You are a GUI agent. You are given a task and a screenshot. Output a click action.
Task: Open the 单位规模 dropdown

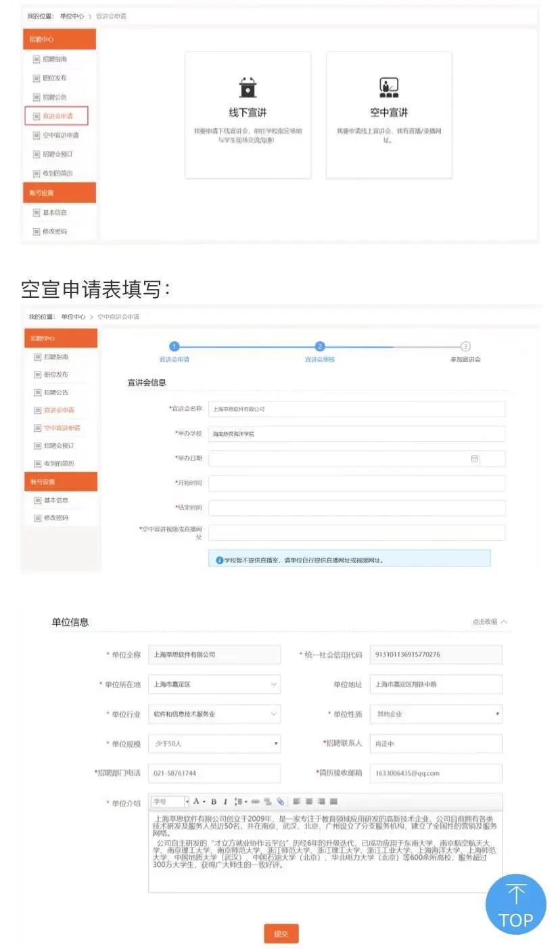[214, 744]
